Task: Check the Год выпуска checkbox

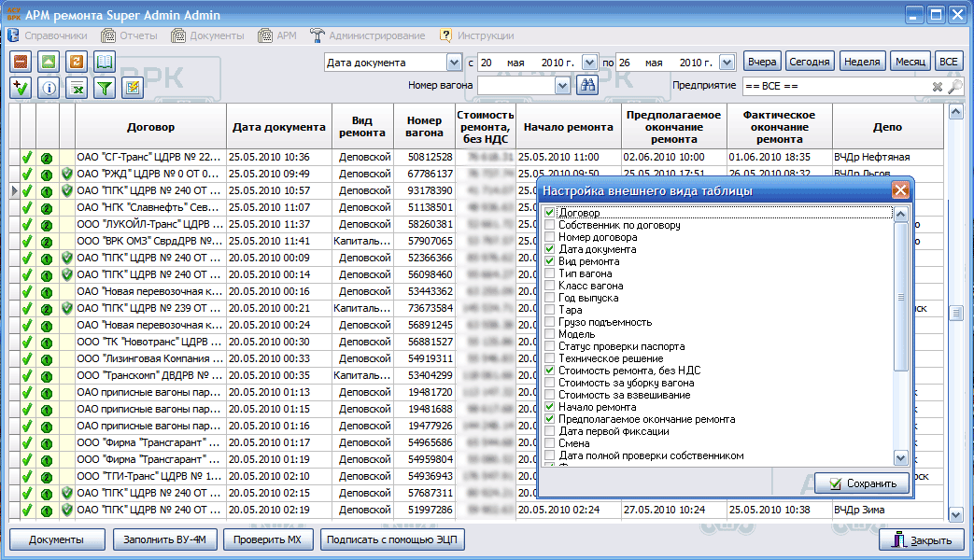Action: coord(549,298)
